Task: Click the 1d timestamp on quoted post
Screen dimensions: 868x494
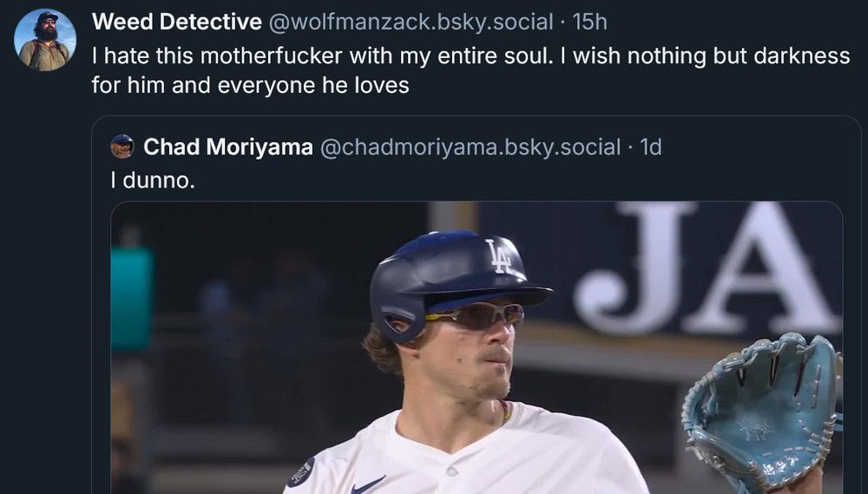Action: point(650,148)
